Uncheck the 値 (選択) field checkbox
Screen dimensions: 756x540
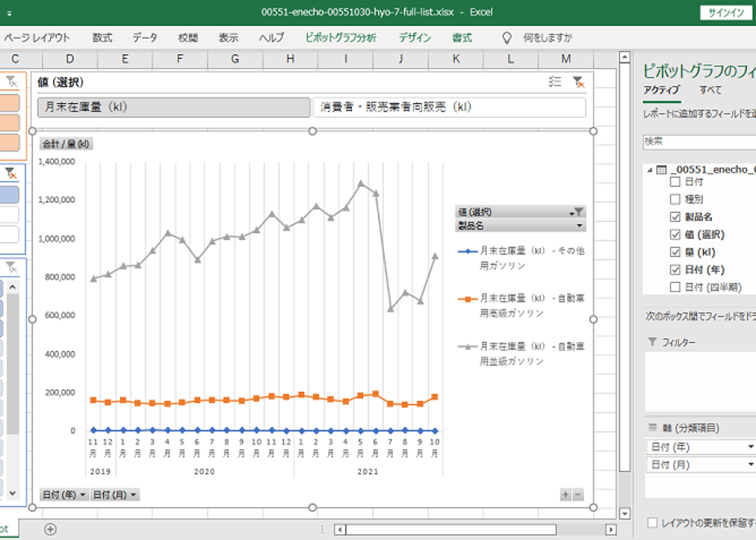[x=675, y=234]
